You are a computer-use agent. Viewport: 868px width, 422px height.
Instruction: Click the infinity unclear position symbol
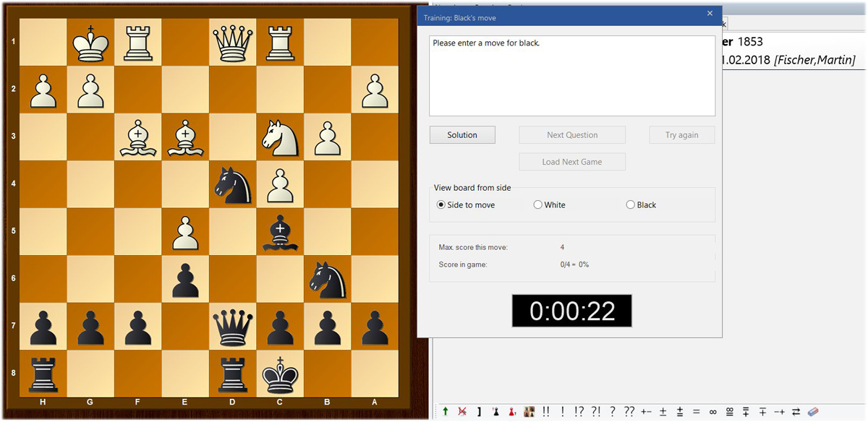coord(712,411)
